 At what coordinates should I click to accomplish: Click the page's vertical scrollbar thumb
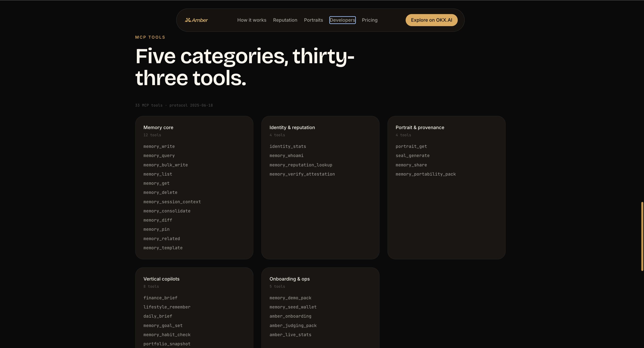tap(642, 236)
